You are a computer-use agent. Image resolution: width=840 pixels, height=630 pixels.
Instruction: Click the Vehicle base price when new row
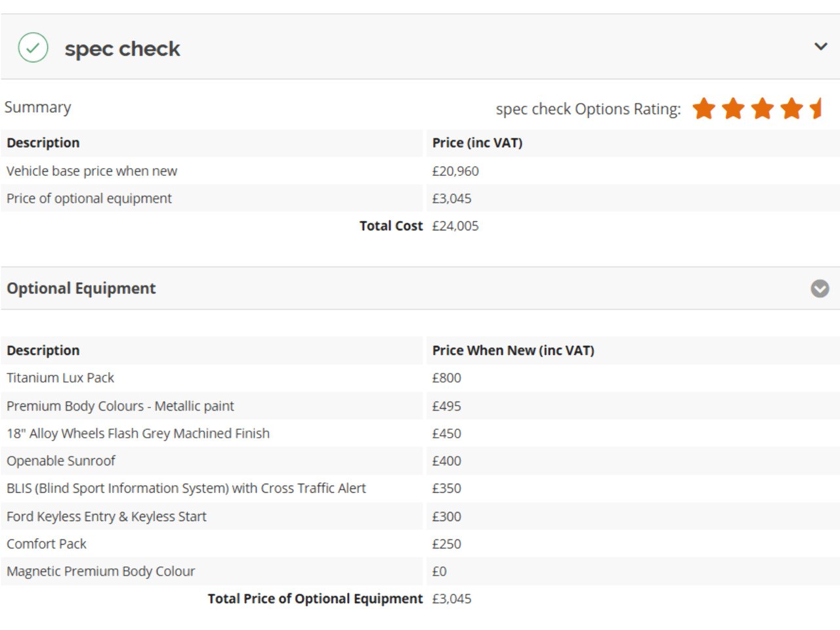(x=92, y=171)
